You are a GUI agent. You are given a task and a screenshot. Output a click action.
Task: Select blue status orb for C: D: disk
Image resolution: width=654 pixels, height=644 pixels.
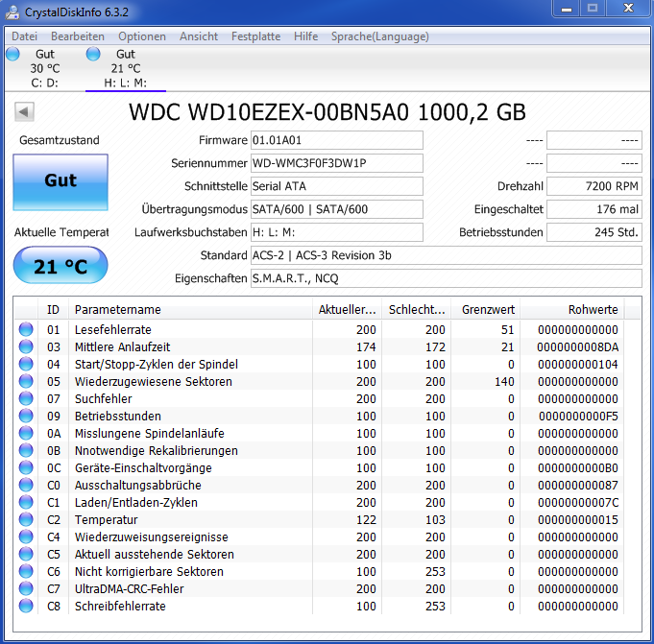point(12,54)
